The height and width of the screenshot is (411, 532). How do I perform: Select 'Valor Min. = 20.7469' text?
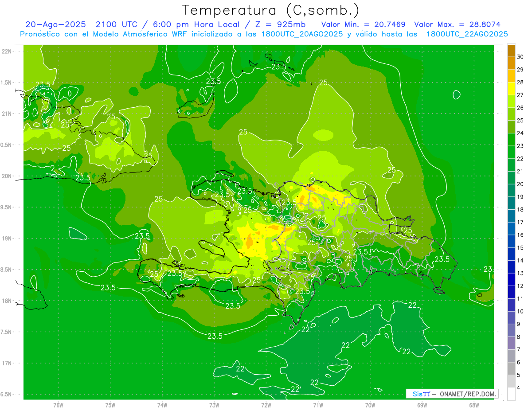pyautogui.click(x=364, y=24)
